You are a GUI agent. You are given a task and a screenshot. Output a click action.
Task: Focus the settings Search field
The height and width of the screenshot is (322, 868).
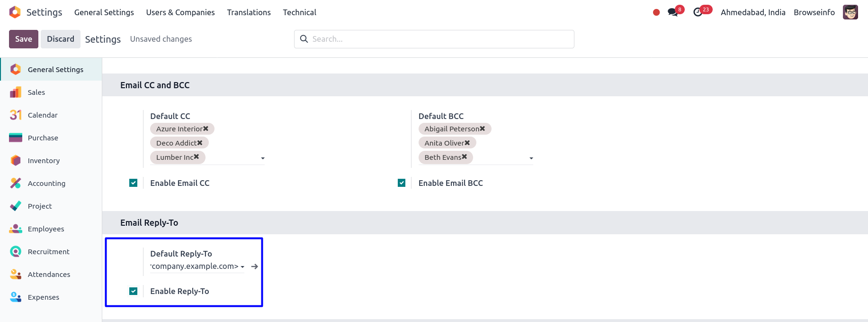tap(440, 39)
